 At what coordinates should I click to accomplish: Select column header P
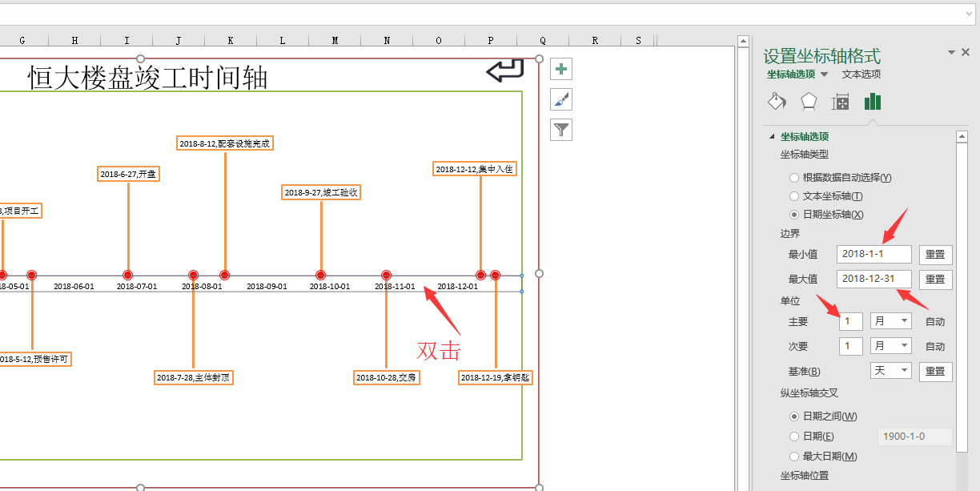point(491,40)
